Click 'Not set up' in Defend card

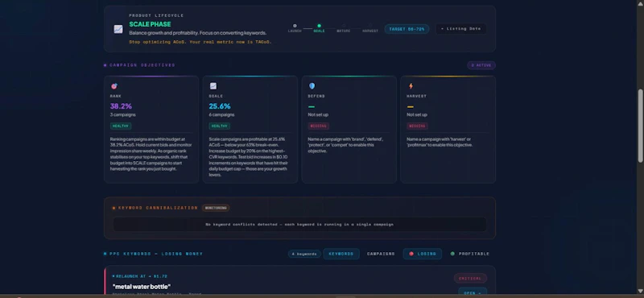click(318, 114)
